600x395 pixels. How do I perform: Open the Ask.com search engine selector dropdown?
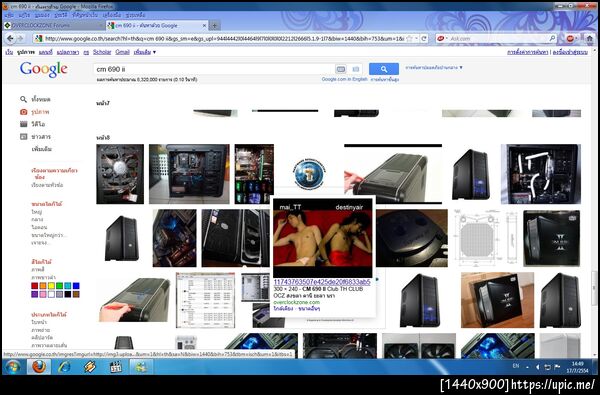tap(442, 38)
